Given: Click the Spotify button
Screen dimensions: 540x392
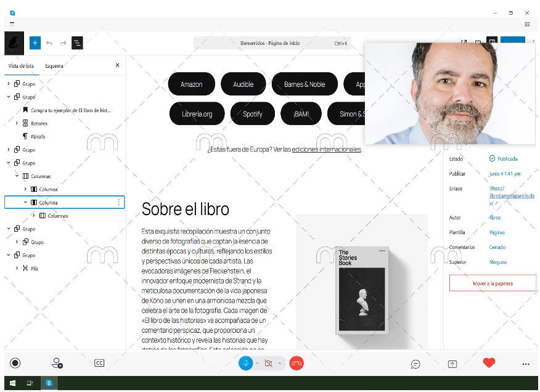Looking at the screenshot, I should tap(253, 113).
